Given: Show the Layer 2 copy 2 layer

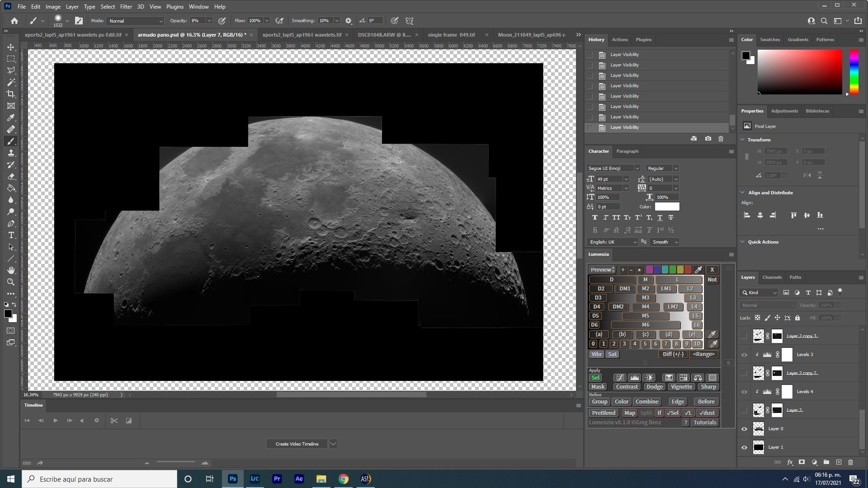Looking at the screenshot, I should tap(744, 373).
